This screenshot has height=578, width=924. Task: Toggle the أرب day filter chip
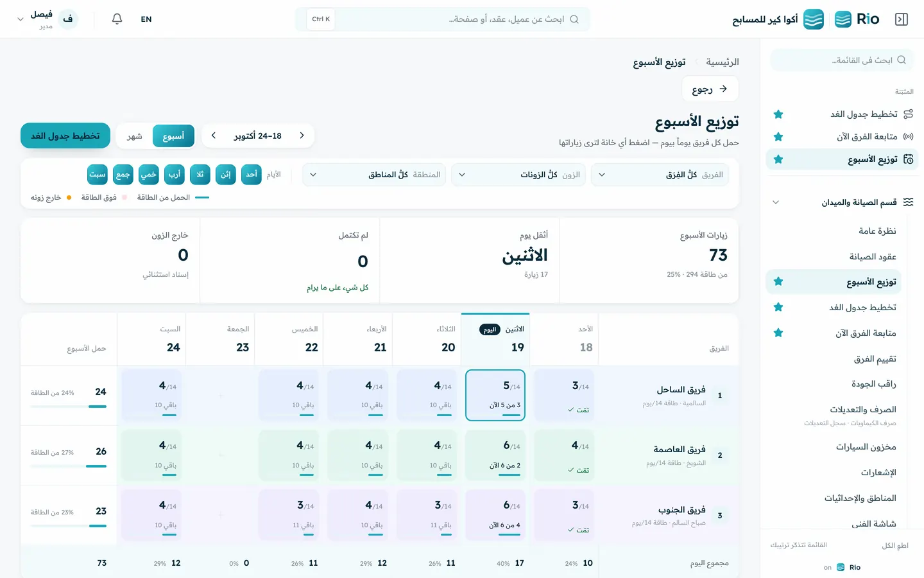175,175
